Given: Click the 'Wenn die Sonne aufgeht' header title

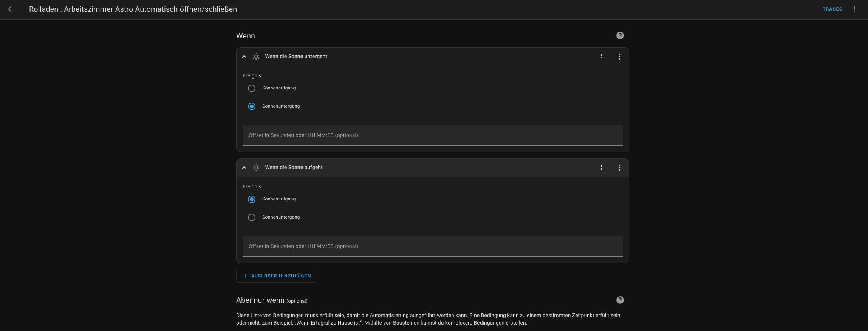Looking at the screenshot, I should (x=294, y=168).
